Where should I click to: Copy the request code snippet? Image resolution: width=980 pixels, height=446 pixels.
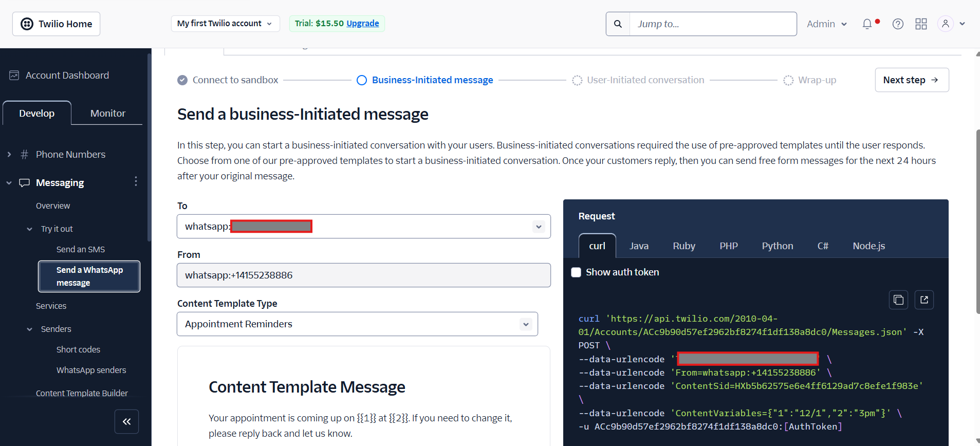click(898, 300)
